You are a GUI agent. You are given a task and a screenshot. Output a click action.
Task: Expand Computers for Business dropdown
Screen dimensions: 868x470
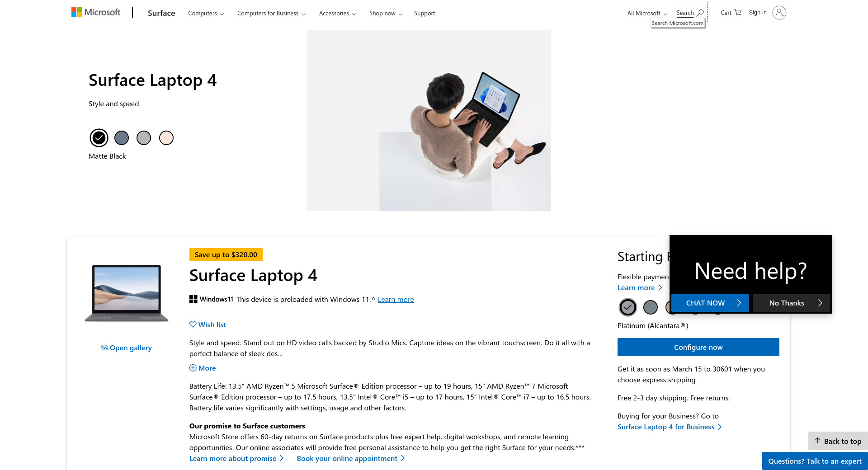pyautogui.click(x=271, y=13)
